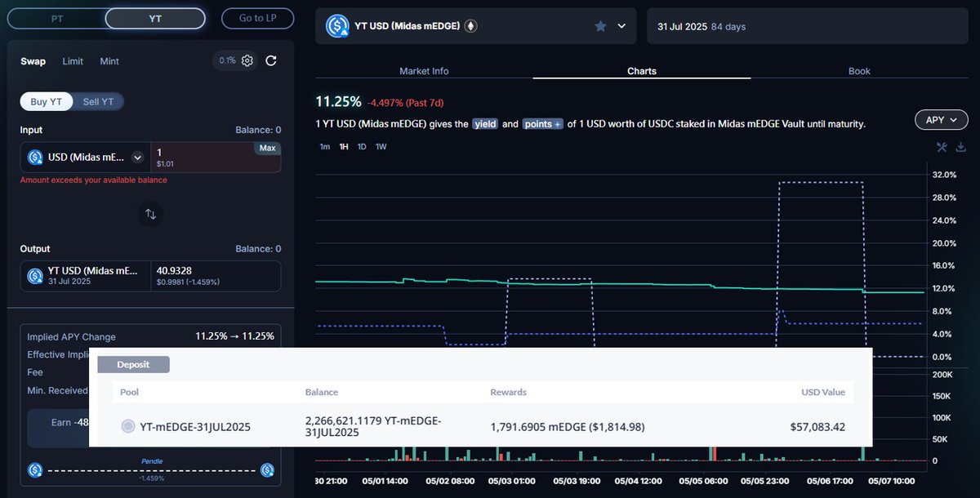Click the market token logo in header
The image size is (980, 498).
pos(337,26)
